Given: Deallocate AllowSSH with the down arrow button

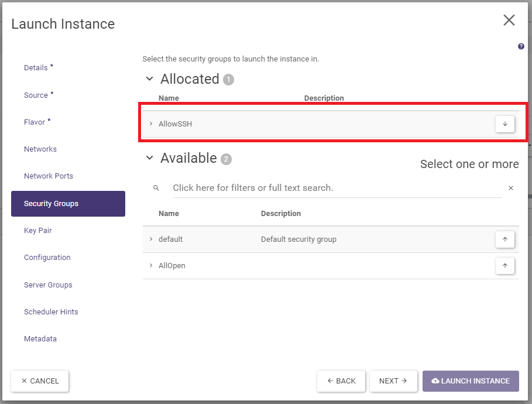Looking at the screenshot, I should [504, 124].
